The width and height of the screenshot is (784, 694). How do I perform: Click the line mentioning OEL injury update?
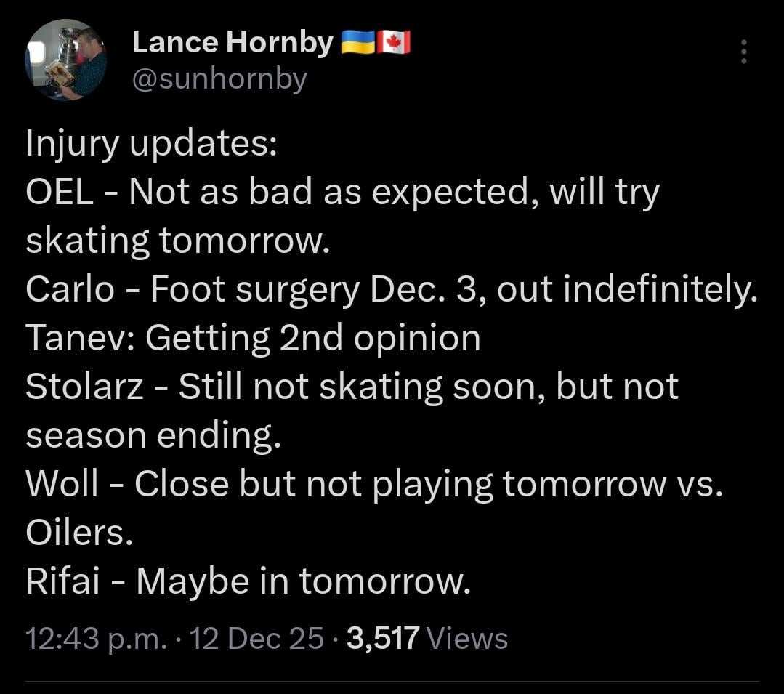pos(342,191)
